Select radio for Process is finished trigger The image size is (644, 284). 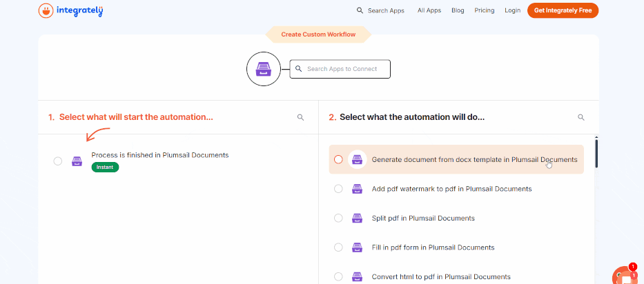click(x=58, y=161)
